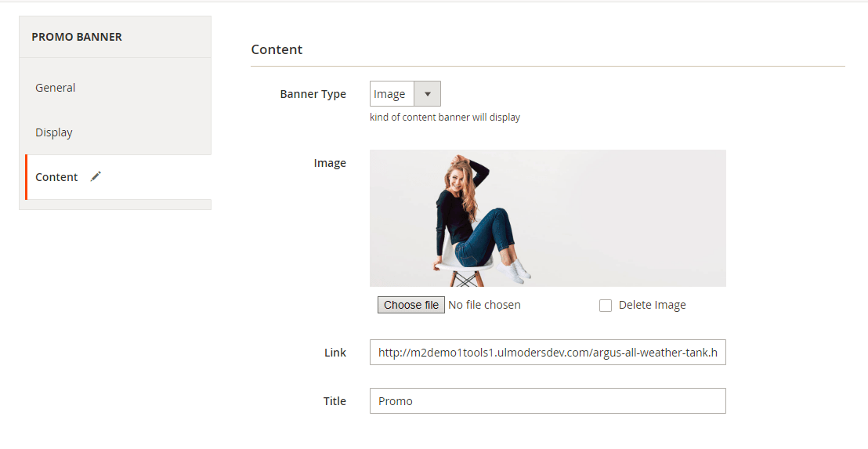Click into the Title field containing Promo
Viewport: 868px width, 449px height.
(547, 401)
